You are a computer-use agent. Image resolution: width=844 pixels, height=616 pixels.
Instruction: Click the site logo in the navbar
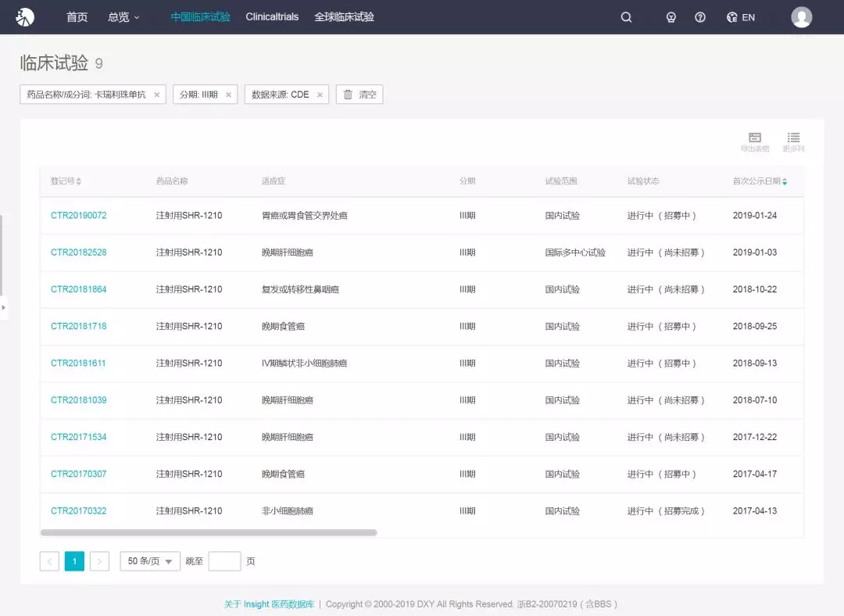(x=25, y=17)
